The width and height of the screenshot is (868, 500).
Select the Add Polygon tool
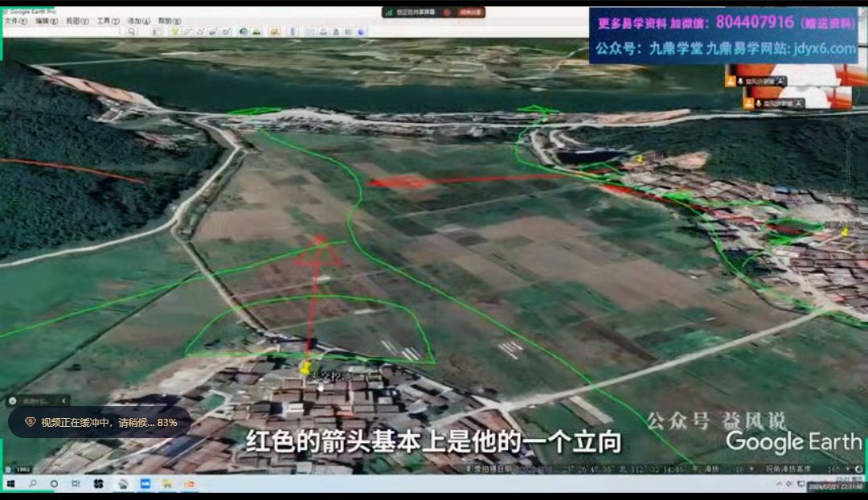coord(187,31)
